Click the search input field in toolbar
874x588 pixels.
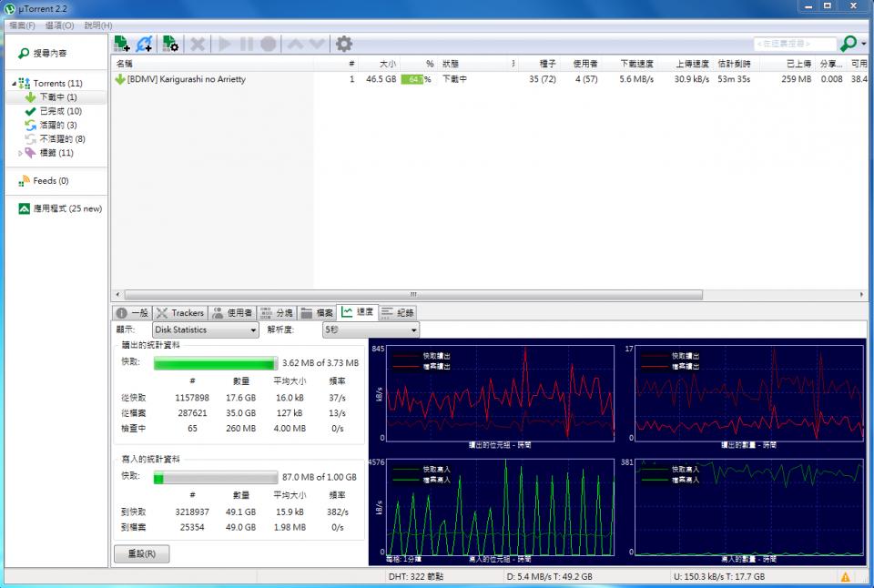794,44
